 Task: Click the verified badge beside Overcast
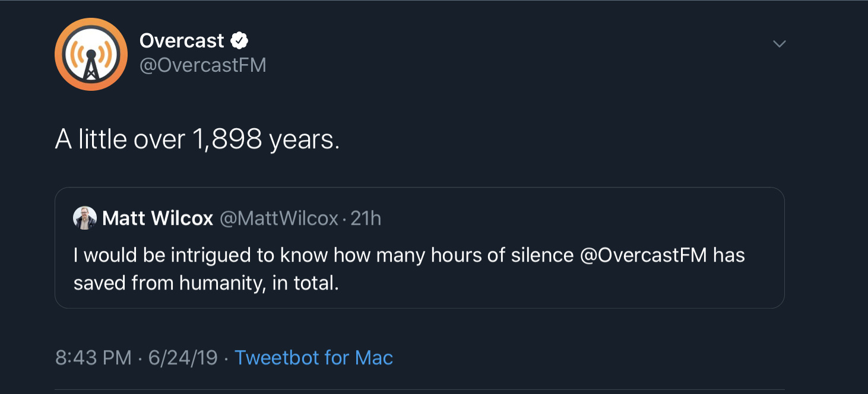click(239, 41)
